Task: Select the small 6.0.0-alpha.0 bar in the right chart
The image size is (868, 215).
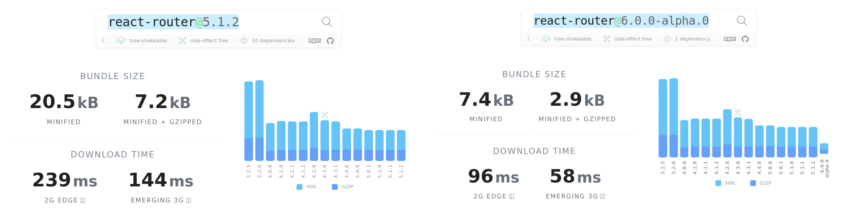Action: [824, 149]
